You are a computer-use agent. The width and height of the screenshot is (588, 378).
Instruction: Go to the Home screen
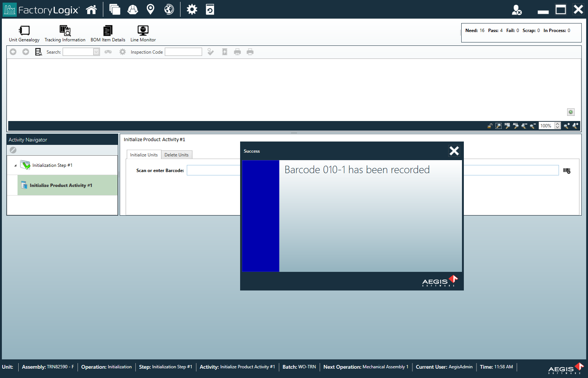tap(91, 9)
